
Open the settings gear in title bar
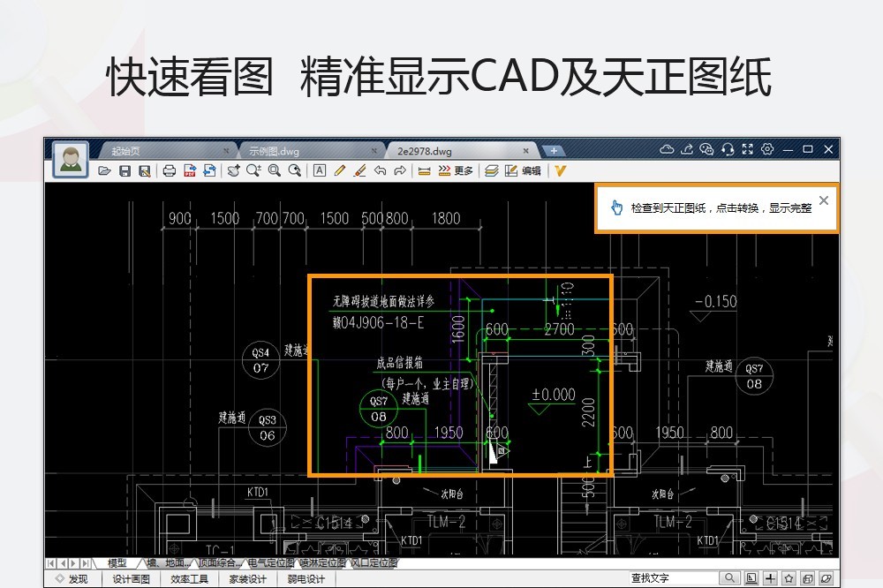click(x=766, y=150)
